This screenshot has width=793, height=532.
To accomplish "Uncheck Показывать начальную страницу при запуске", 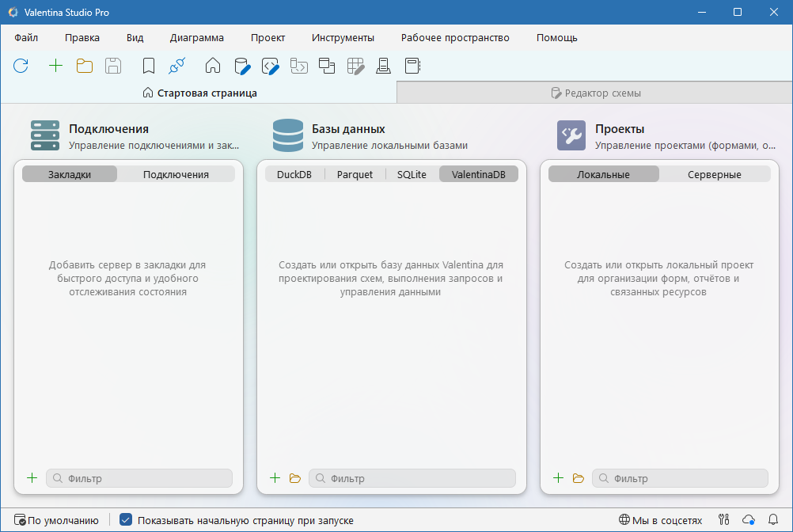I will click(x=126, y=520).
